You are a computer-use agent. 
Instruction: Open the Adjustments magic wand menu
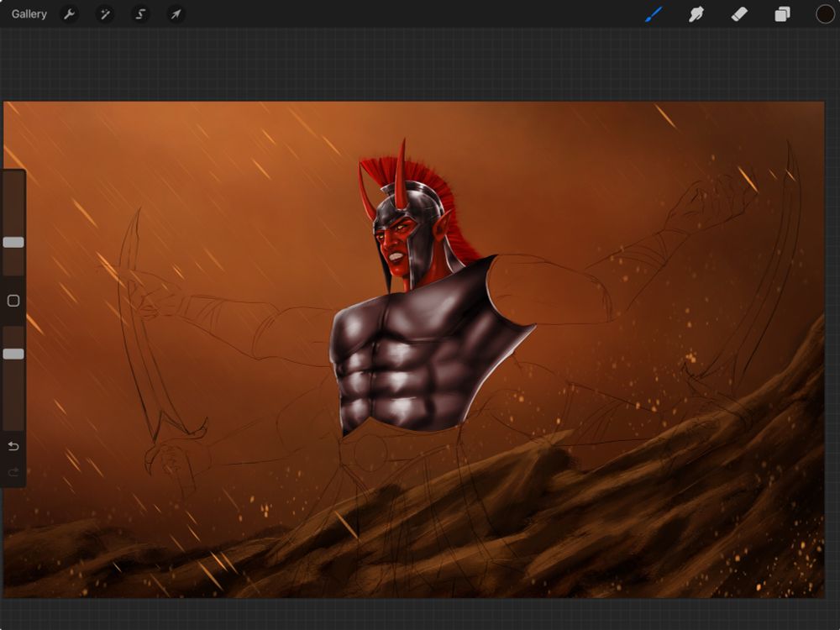point(105,14)
